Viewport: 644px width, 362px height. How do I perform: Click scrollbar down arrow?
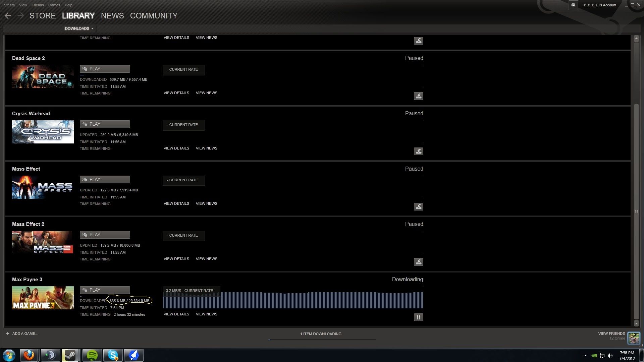[636, 324]
